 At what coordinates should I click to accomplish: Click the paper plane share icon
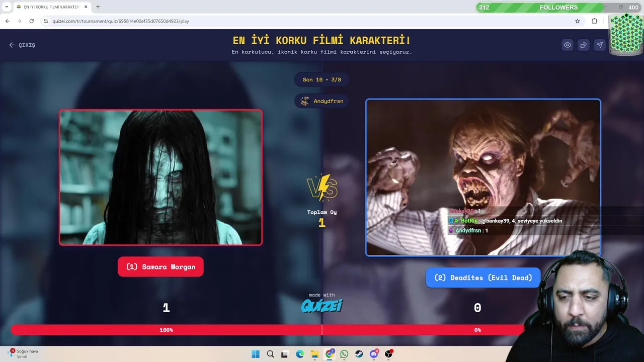point(600,45)
